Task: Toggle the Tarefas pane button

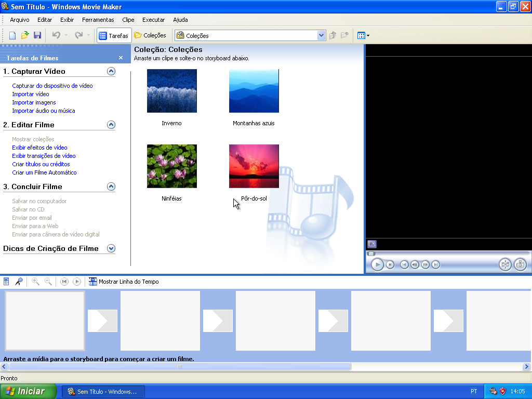Action: (x=114, y=35)
